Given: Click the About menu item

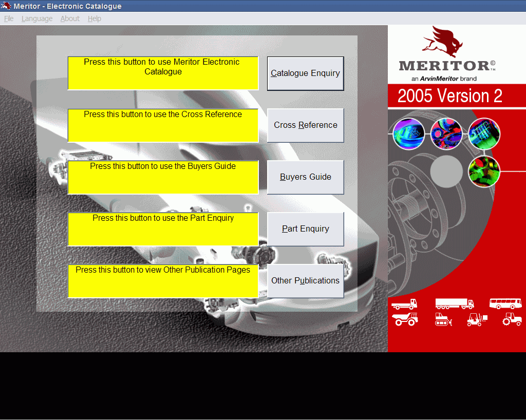Looking at the screenshot, I should pos(70,18).
